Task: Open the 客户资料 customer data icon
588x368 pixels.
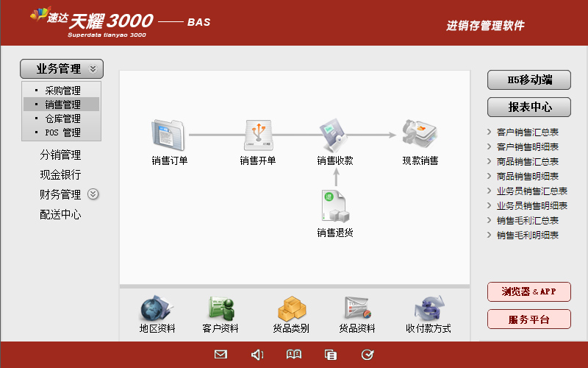Action: tap(220, 308)
